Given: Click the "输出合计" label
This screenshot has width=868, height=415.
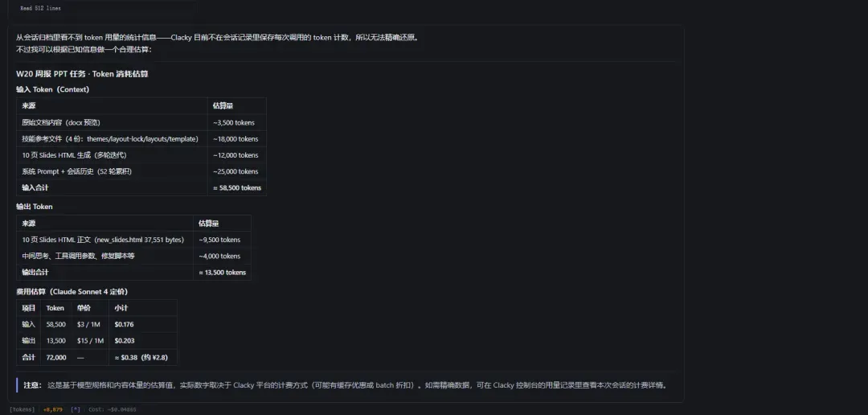Looking at the screenshot, I should click(35, 272).
